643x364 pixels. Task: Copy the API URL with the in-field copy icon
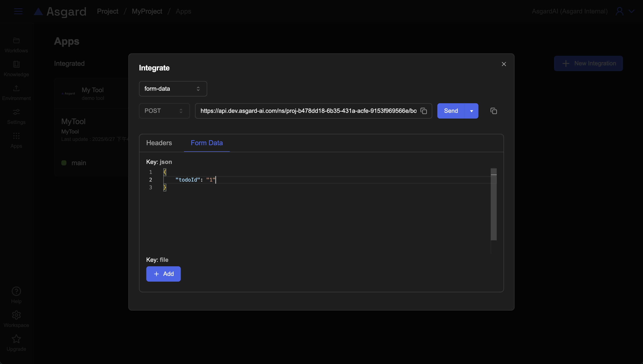(423, 111)
